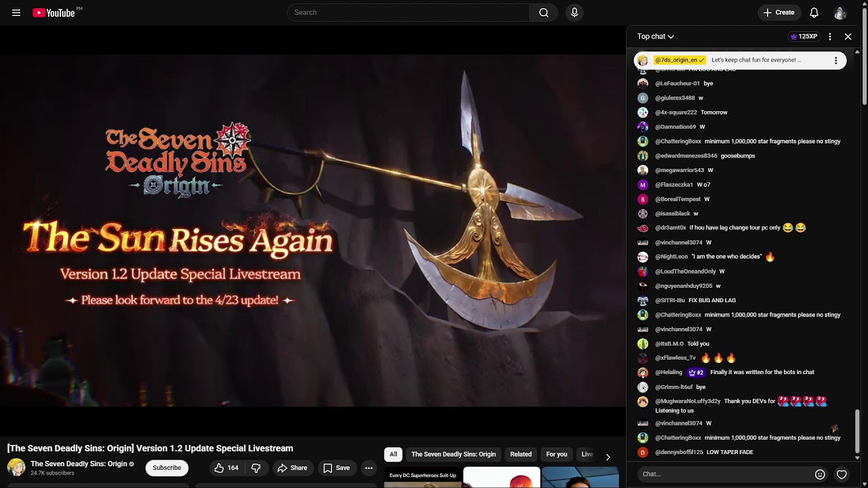Click the '24.7K subscribers' count text
This screenshot has height=488, width=868.
52,473
